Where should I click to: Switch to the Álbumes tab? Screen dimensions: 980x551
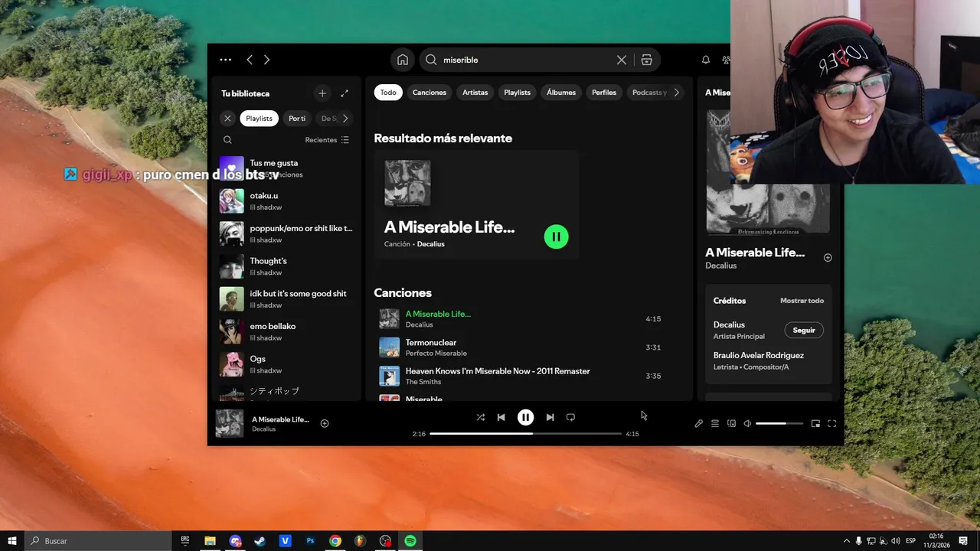[x=561, y=93]
